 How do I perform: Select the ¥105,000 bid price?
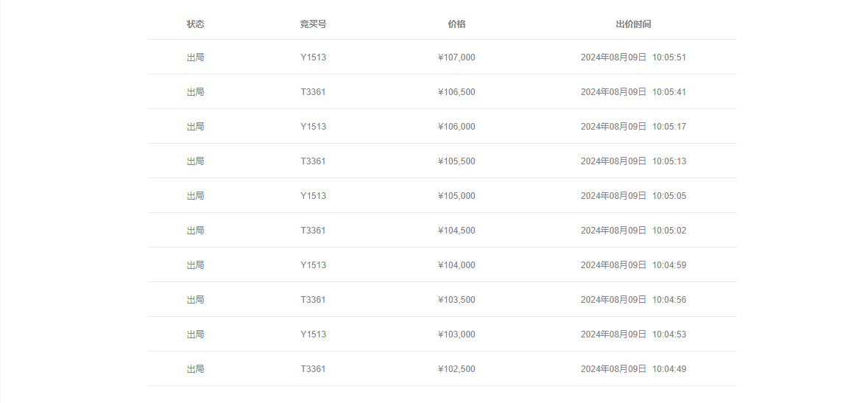(x=456, y=196)
